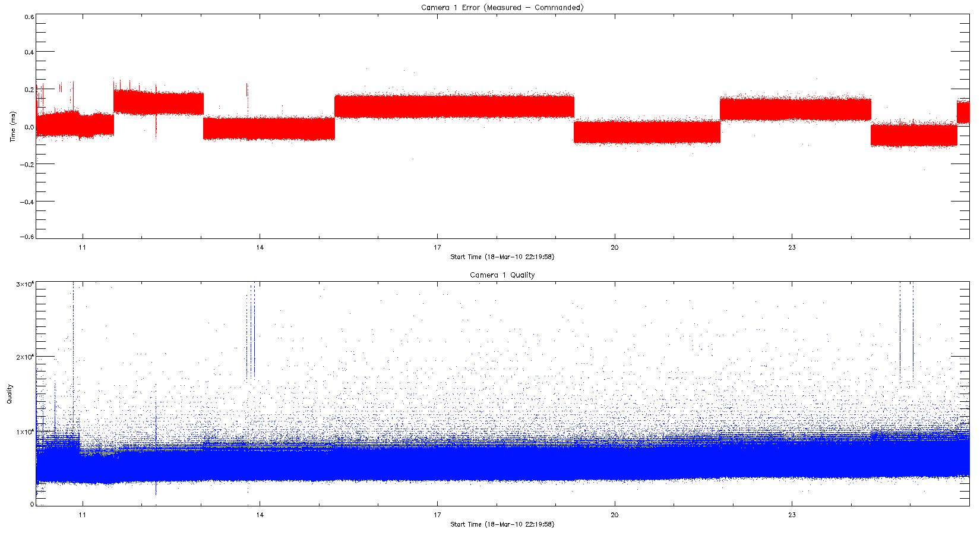Click the "Time (ms)" y-axis label
The height and width of the screenshot is (535, 980).
click(12, 127)
